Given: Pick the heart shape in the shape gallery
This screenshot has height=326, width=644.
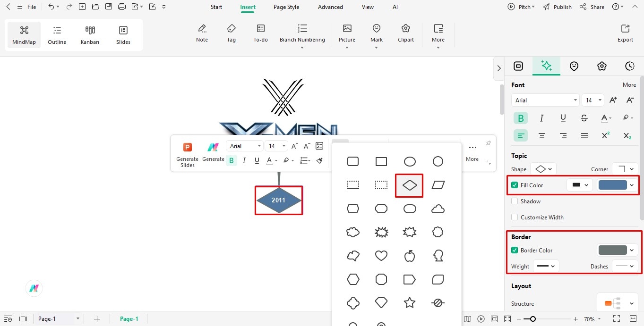Looking at the screenshot, I should pos(381,256).
